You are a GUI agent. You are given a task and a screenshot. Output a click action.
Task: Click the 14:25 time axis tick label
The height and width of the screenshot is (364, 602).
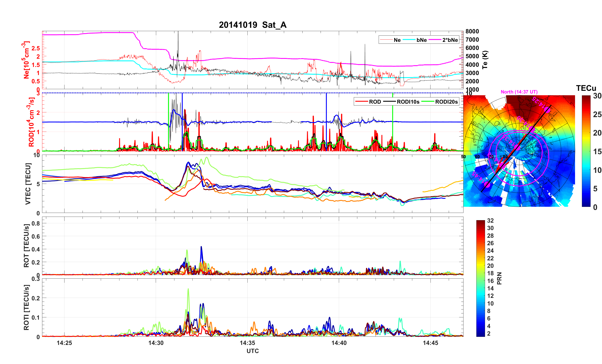64,343
